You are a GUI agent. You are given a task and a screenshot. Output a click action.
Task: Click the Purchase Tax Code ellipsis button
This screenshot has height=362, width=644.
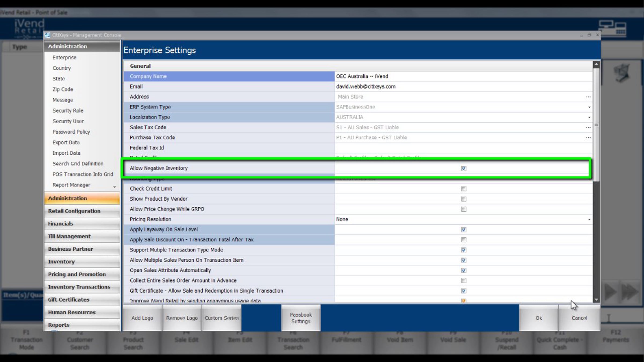pos(588,138)
